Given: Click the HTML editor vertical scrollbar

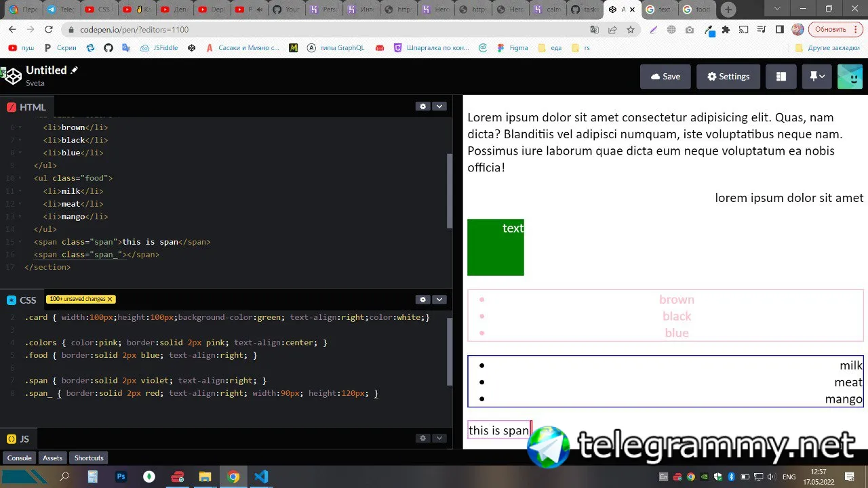Looking at the screenshot, I should click(x=450, y=191).
